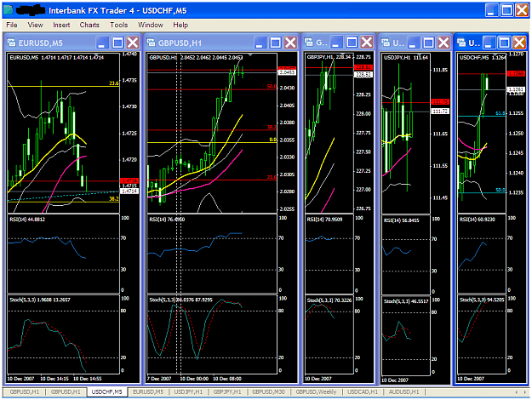Minimize the main Interbank FX Trader window
The width and height of the screenshot is (532, 400).
tap(491, 10)
